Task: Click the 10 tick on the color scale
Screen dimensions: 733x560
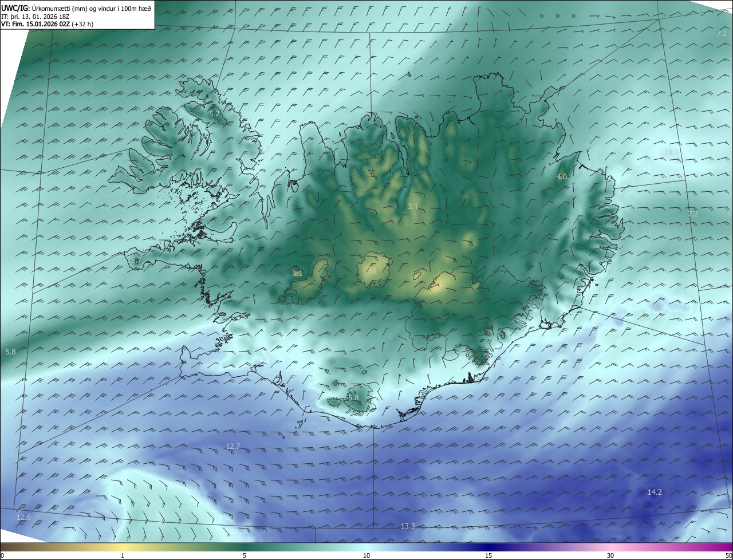Action: click(x=366, y=555)
